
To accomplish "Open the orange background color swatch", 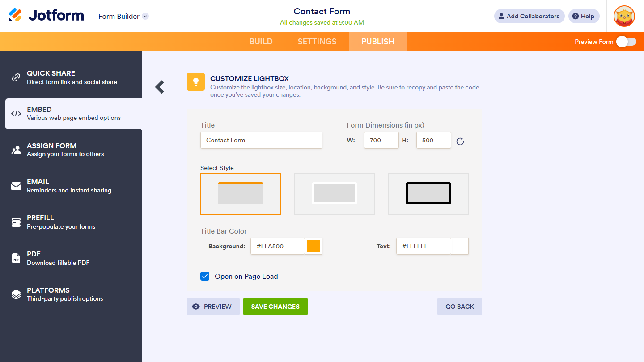I will (314, 246).
